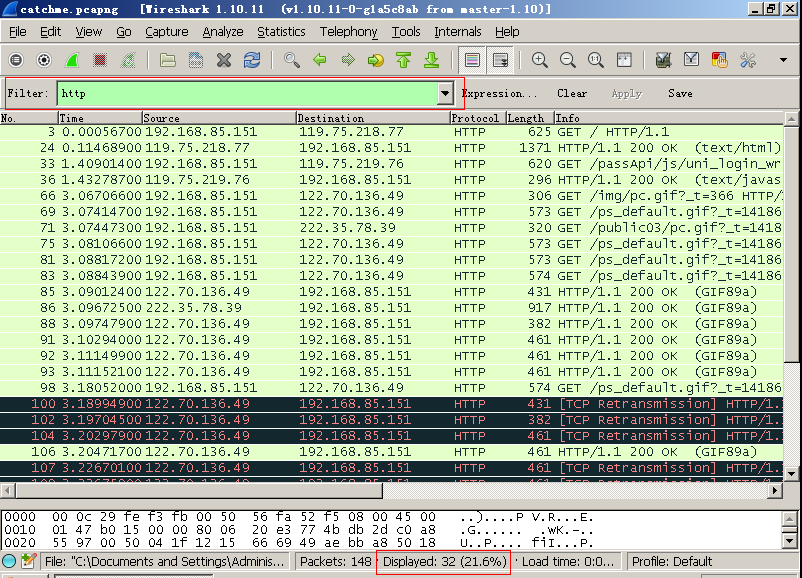Find a packet with the magnifier icon
The width and height of the screenshot is (802, 578).
coord(292,60)
